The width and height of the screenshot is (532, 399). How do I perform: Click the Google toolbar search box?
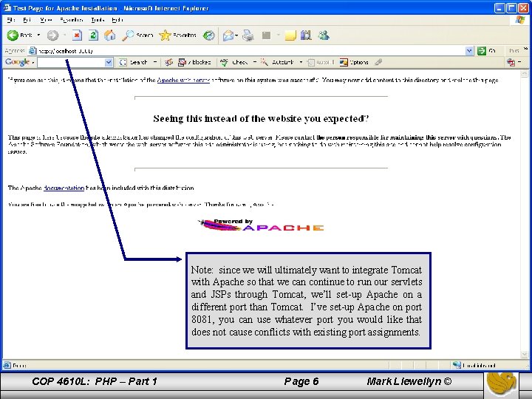point(71,62)
